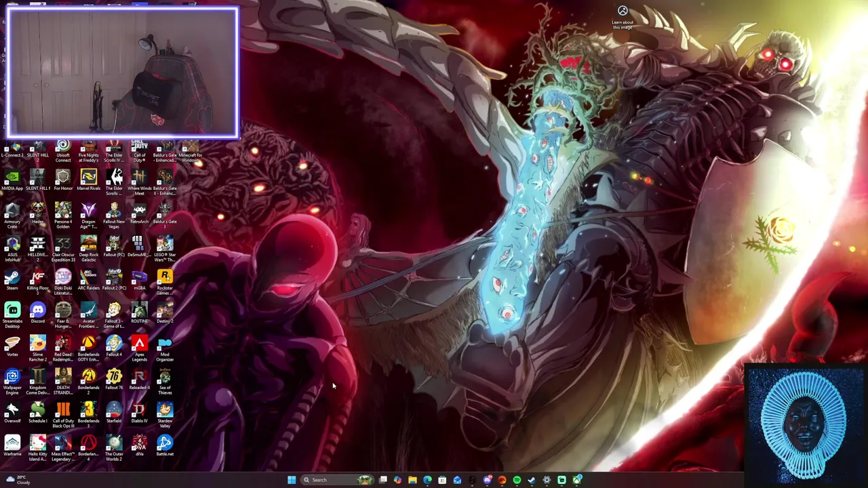Select the webcam overlay window
The image size is (868, 488).
[122, 73]
